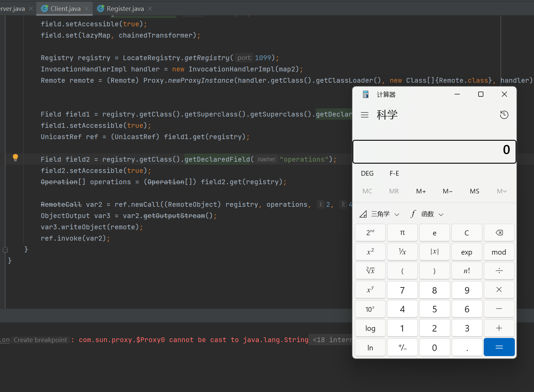Image resolution: width=534 pixels, height=392 pixels.
Task: Click the x squared key
Action: coord(370,252)
